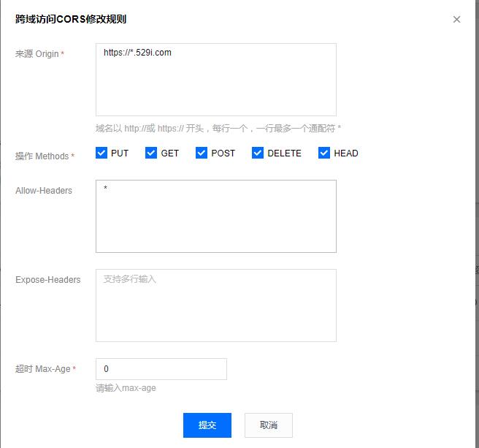Uncheck the DELETE method checkbox
Screen dimensions: 479x448
tap(258, 153)
